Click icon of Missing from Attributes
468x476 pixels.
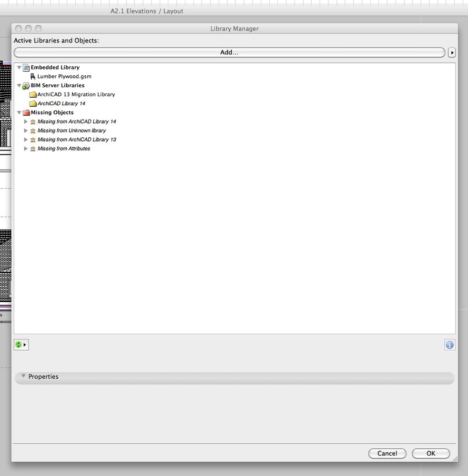[33, 149]
